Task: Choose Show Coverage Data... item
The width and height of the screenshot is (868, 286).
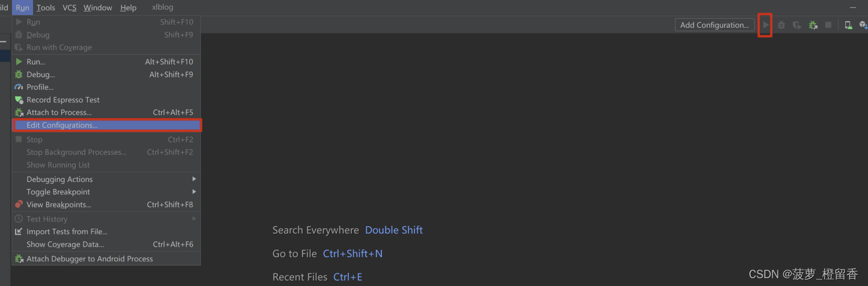Action: point(106,244)
